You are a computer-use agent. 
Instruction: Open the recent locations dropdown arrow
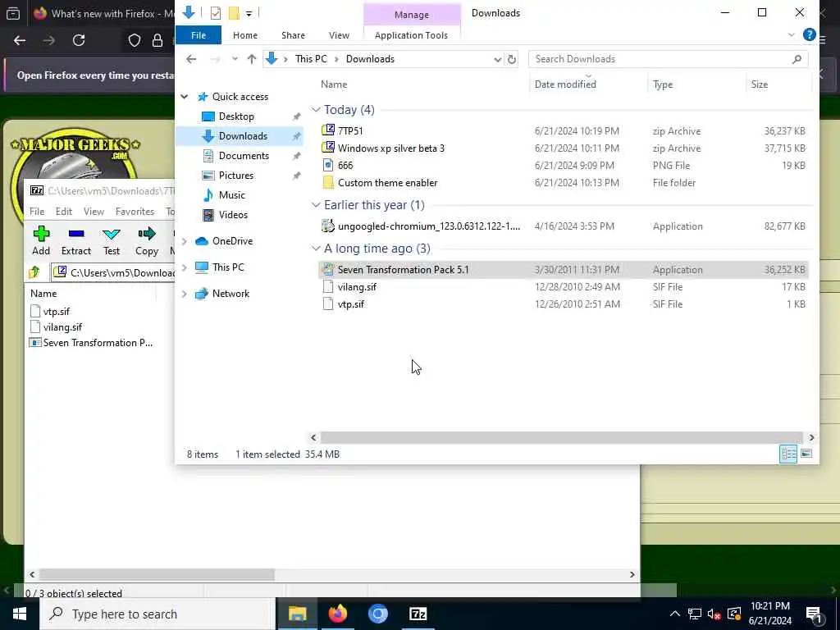pyautogui.click(x=235, y=59)
